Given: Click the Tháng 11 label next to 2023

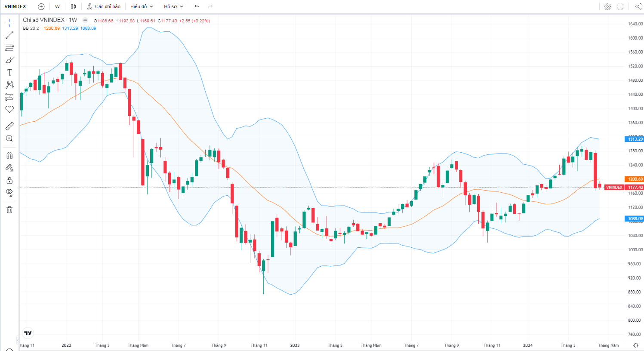Looking at the screenshot, I should click(259, 345).
